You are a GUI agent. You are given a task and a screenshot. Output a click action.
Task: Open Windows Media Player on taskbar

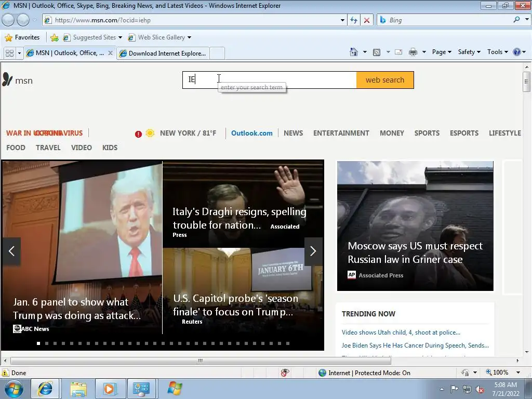(109, 389)
